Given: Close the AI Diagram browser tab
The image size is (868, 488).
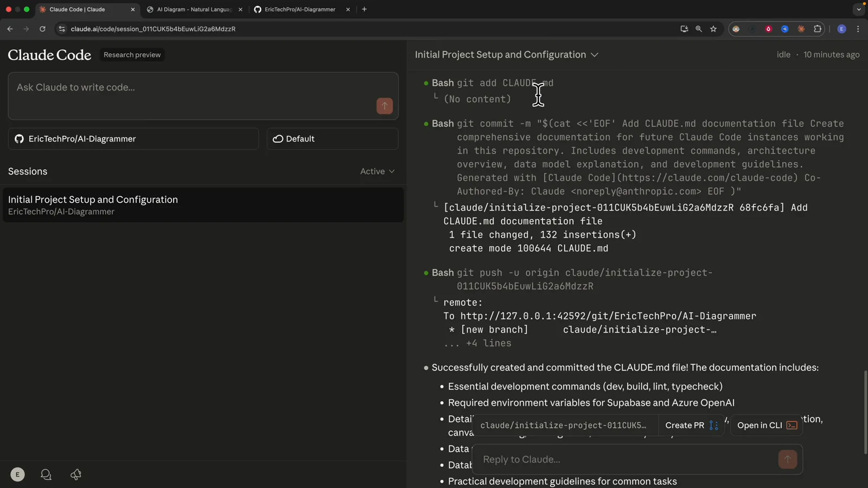Looking at the screenshot, I should [240, 9].
